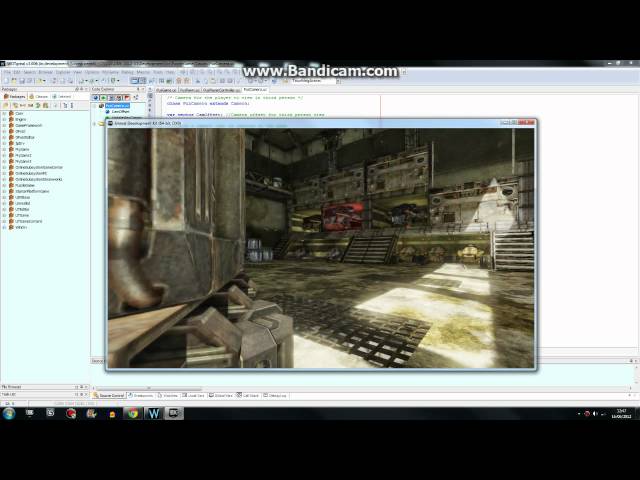Open the Windows Start menu

[x=9, y=413]
